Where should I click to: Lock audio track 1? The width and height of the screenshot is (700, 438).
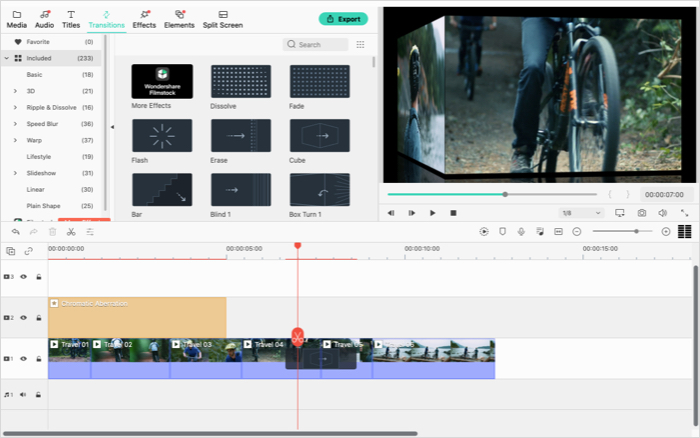pyautogui.click(x=38, y=394)
